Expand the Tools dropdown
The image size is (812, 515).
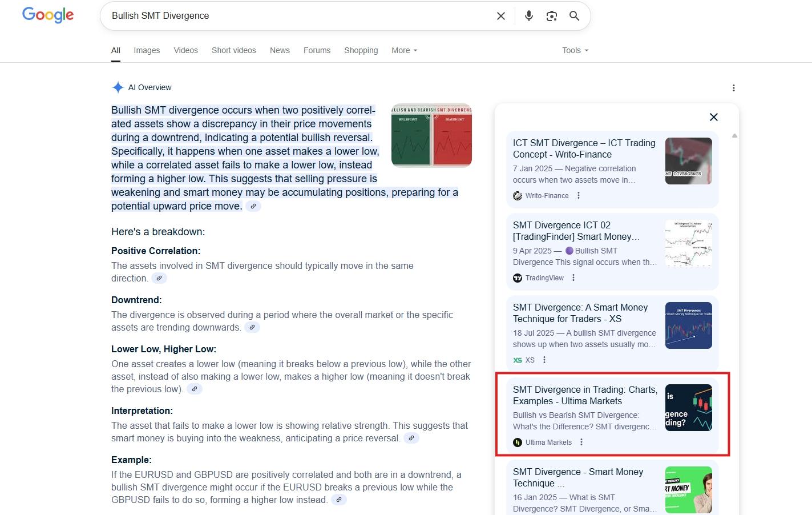575,50
